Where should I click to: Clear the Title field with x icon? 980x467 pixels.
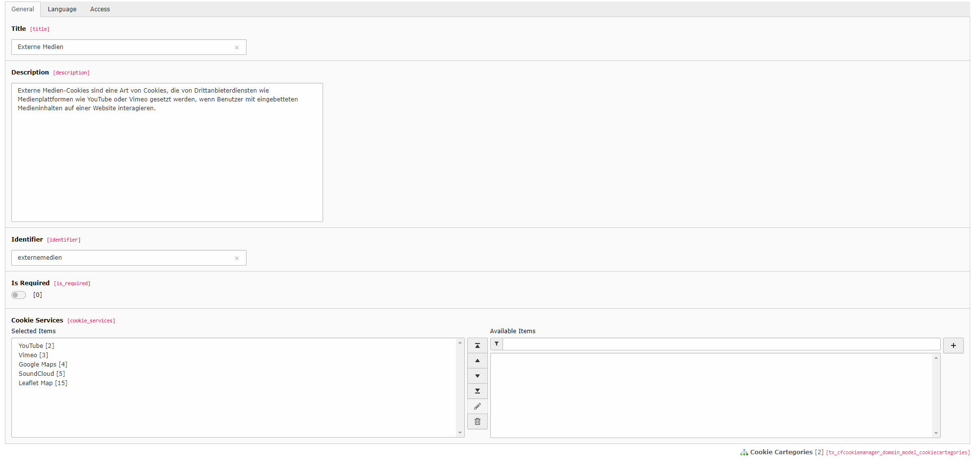point(237,48)
